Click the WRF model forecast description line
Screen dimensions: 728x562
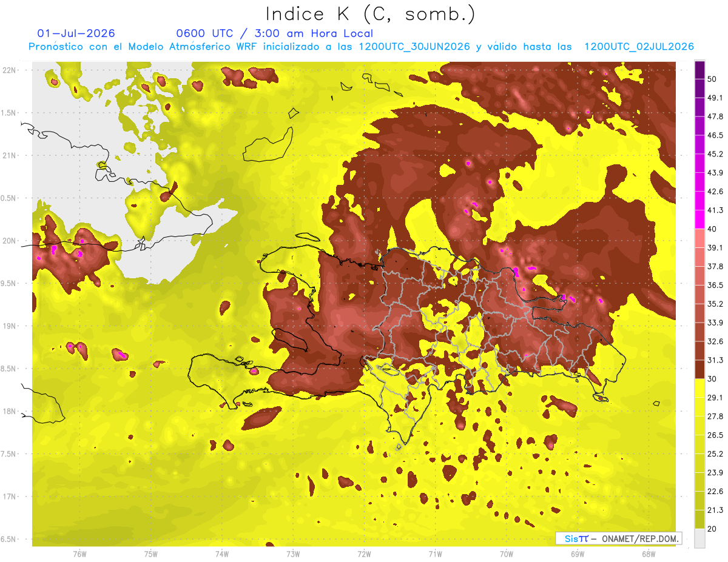coord(361,47)
